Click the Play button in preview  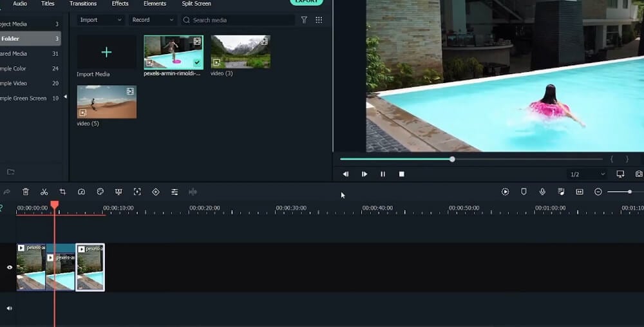365,174
